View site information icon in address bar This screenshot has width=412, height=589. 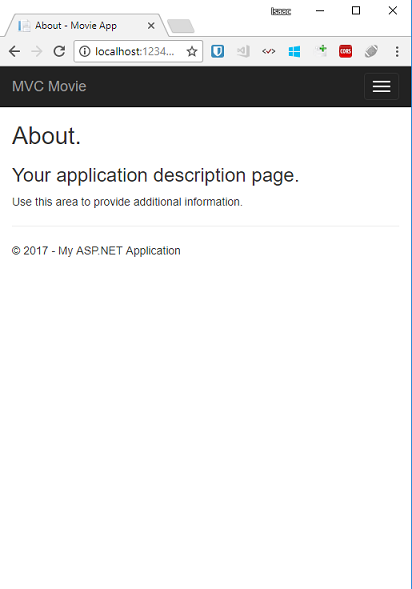click(x=85, y=51)
